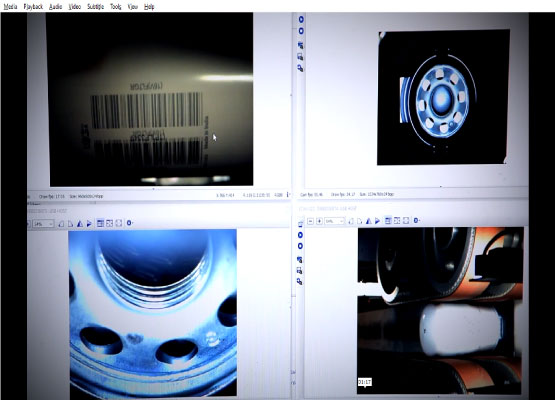Screen dimensions: 555x400
Task: Click upper ring icon in bottle pane sidebar
Action: point(300,235)
